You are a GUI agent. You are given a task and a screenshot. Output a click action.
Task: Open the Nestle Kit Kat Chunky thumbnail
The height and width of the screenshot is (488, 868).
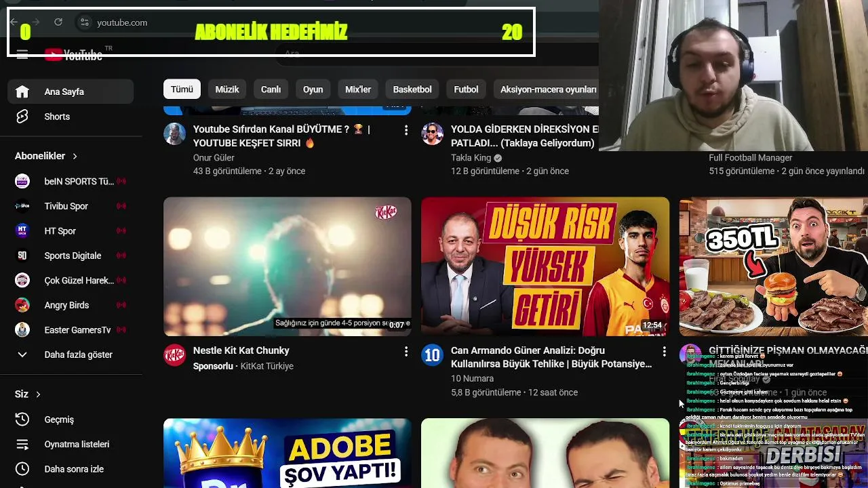(x=288, y=266)
